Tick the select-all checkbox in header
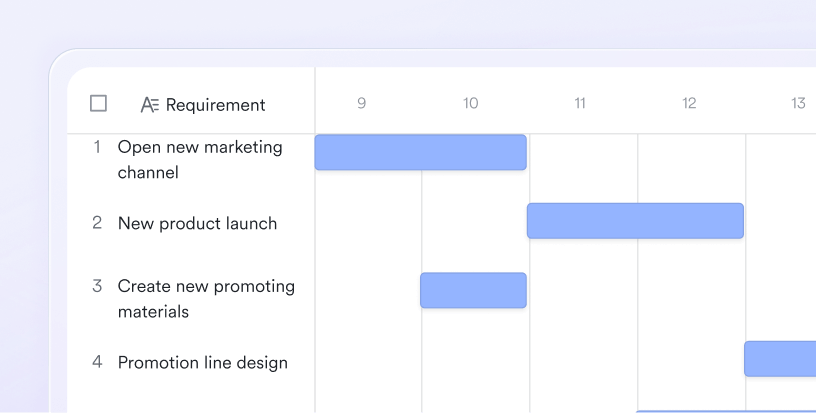Viewport: 816px width, 413px height. (98, 104)
